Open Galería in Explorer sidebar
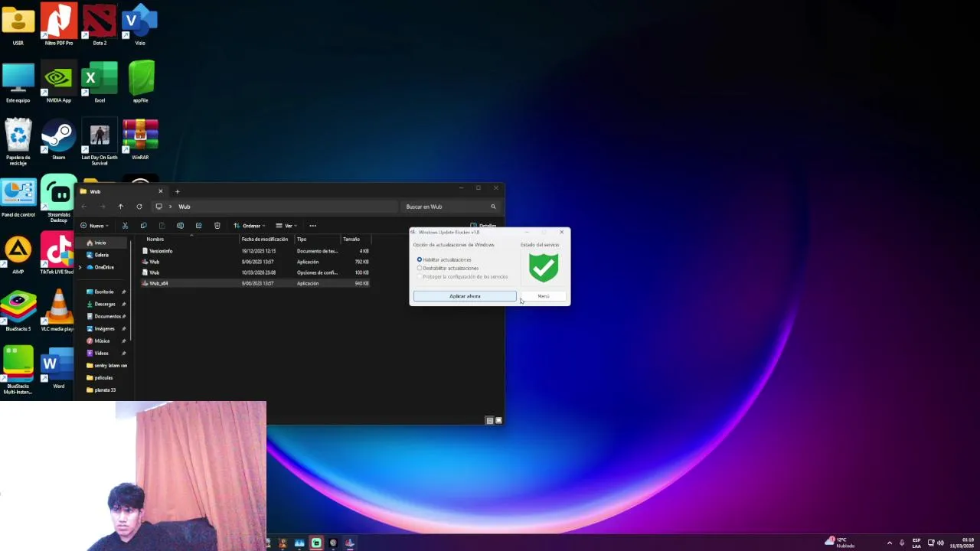Image resolution: width=980 pixels, height=551 pixels. [101, 255]
